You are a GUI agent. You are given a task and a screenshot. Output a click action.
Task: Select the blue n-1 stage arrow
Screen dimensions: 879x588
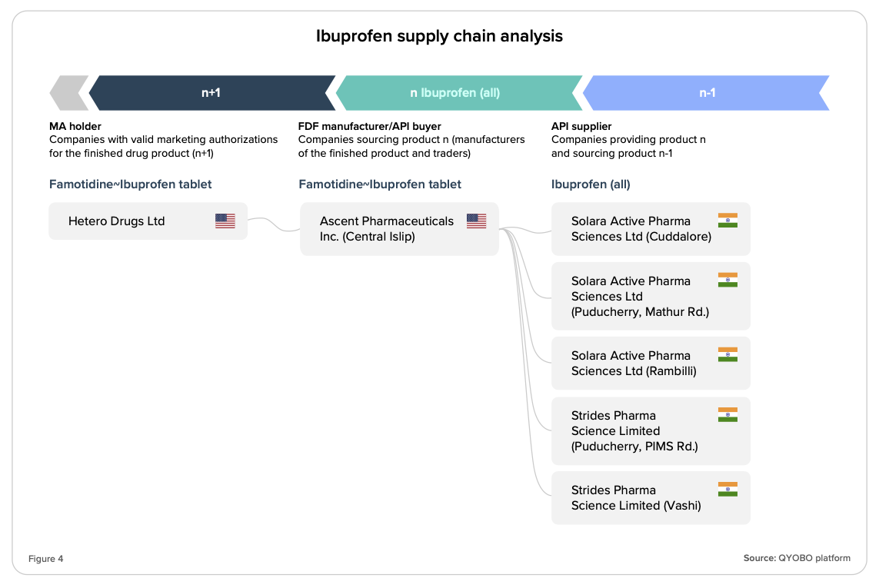[x=706, y=93]
